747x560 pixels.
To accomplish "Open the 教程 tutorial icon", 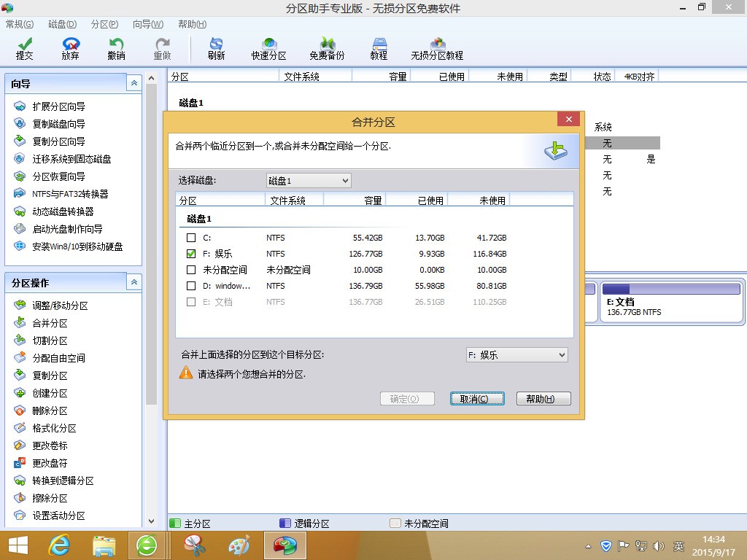I will click(x=379, y=49).
